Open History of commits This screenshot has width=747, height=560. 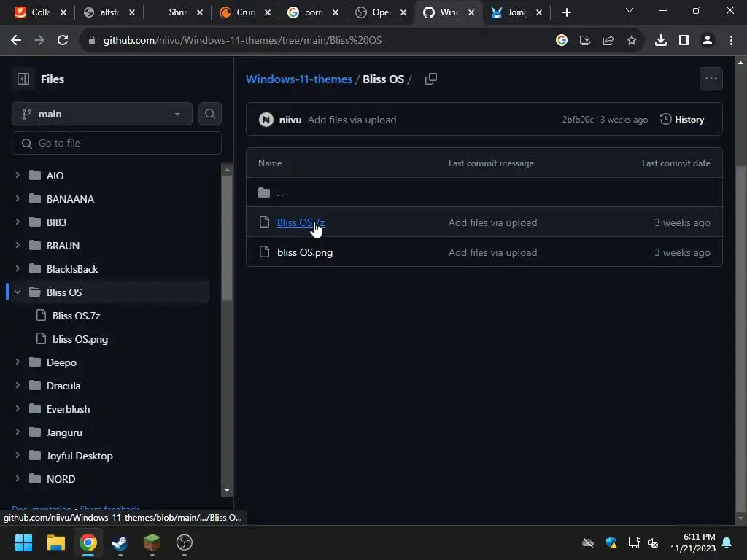click(x=682, y=119)
